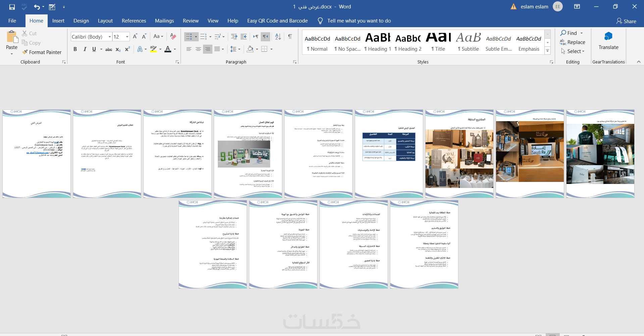Decrease the paragraph indent

[x=234, y=37]
